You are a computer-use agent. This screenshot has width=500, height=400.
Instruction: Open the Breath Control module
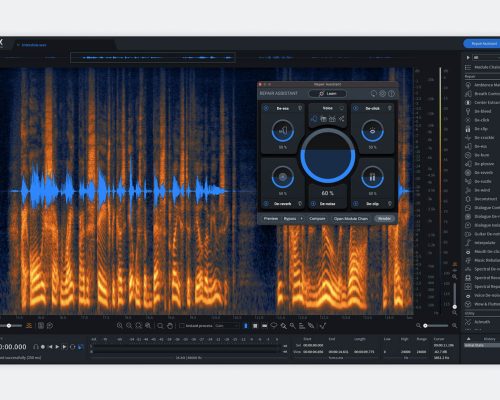click(482, 94)
